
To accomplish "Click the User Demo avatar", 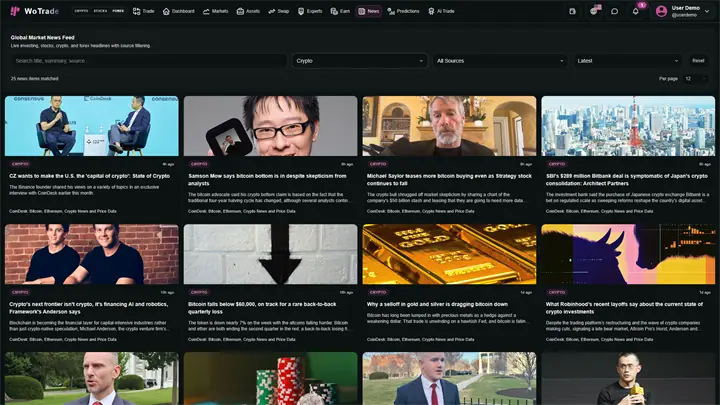I will pyautogui.click(x=661, y=11).
